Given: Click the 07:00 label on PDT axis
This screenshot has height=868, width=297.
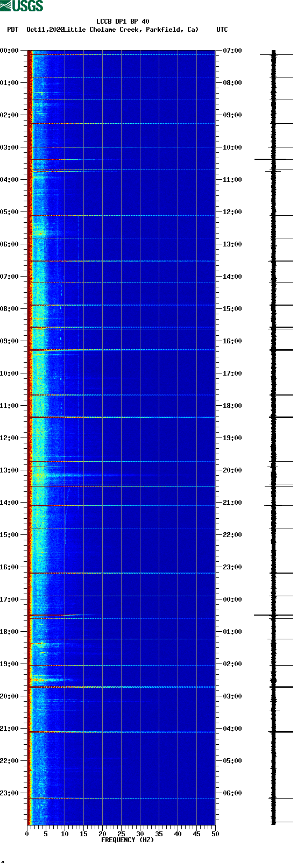Looking at the screenshot, I should (x=10, y=277).
